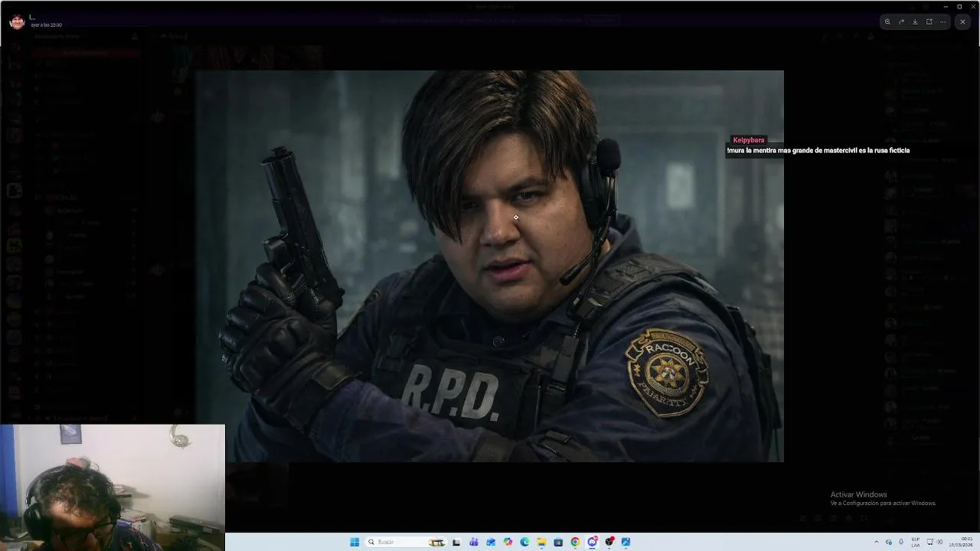Switch to Discord on the taskbar
The height and width of the screenshot is (551, 980).
coord(592,542)
